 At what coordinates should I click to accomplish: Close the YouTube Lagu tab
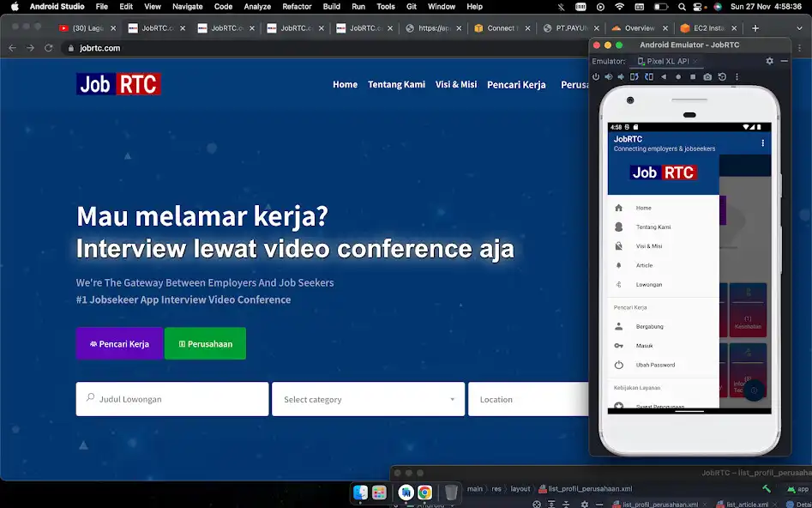[113, 28]
